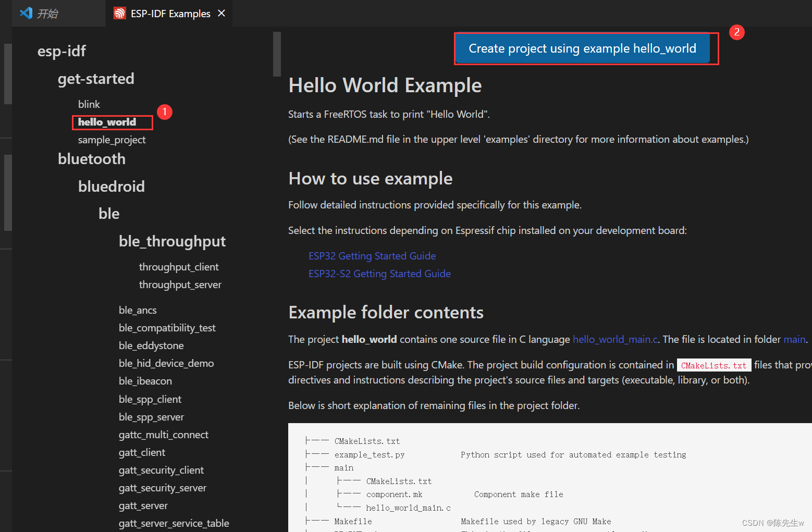The width and height of the screenshot is (812, 532).
Task: Select the ble_spp_client example
Action: (150, 399)
